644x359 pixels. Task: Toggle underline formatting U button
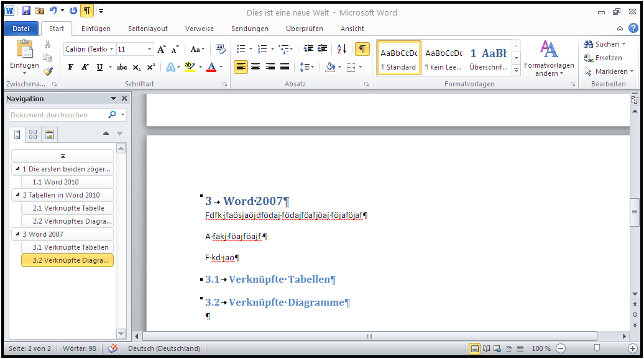(x=99, y=67)
